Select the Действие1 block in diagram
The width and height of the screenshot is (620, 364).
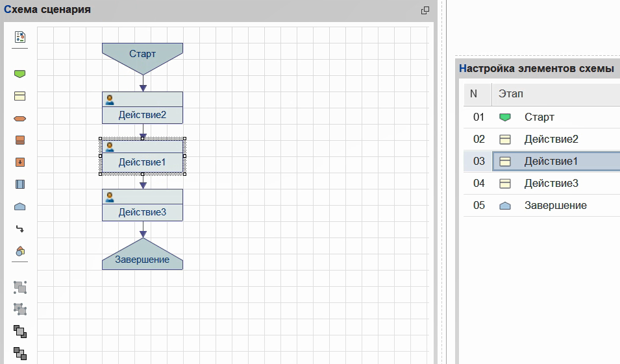click(x=142, y=156)
